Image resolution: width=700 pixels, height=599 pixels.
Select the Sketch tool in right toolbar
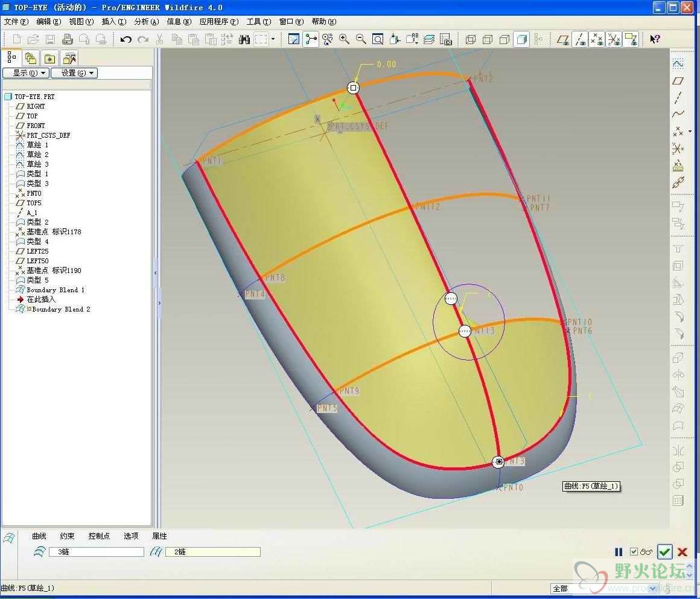(x=678, y=64)
